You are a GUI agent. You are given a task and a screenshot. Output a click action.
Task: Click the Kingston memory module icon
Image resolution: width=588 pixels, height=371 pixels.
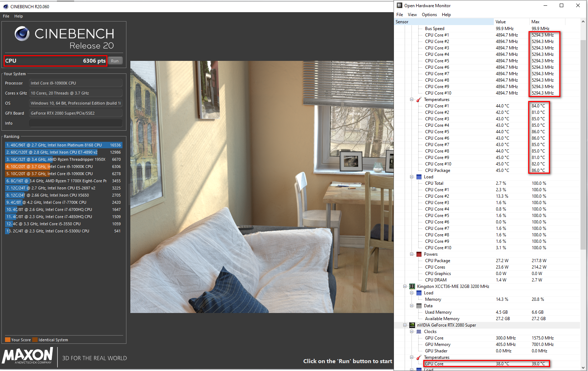coord(412,286)
